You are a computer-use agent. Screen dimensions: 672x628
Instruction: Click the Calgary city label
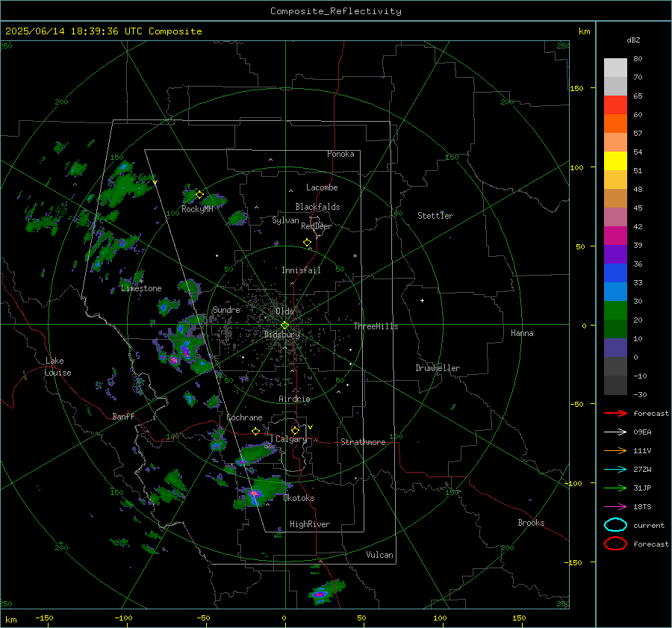click(291, 439)
